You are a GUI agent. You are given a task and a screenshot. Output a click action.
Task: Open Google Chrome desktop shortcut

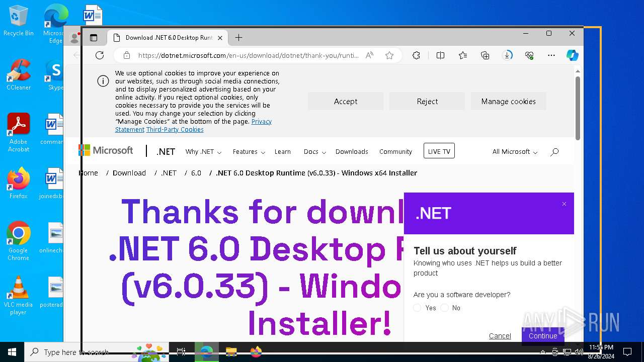[x=19, y=241]
